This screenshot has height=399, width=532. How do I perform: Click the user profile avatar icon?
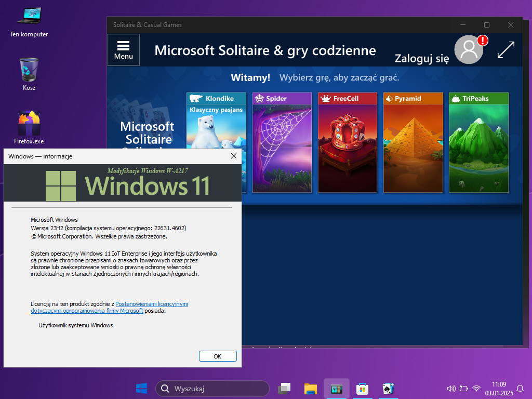(x=469, y=50)
